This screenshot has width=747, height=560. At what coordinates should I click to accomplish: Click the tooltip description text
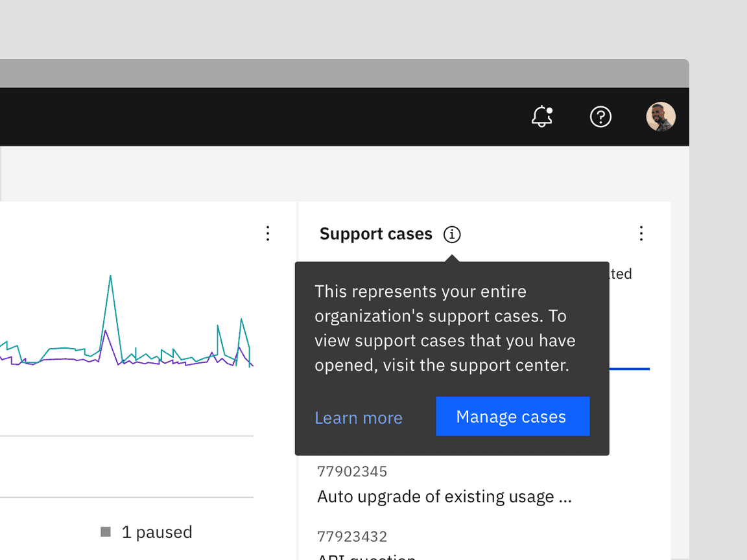pos(445,328)
